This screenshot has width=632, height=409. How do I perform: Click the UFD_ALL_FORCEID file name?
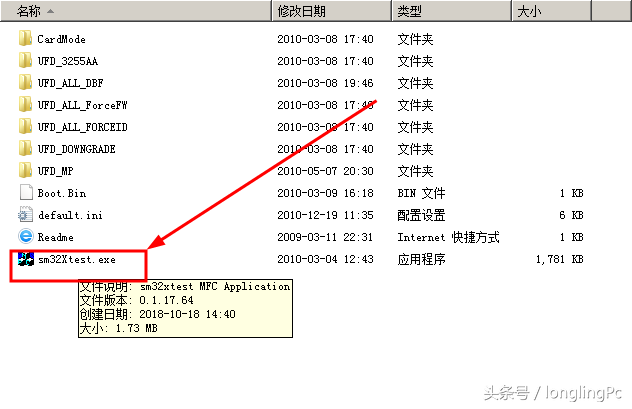[x=83, y=127]
